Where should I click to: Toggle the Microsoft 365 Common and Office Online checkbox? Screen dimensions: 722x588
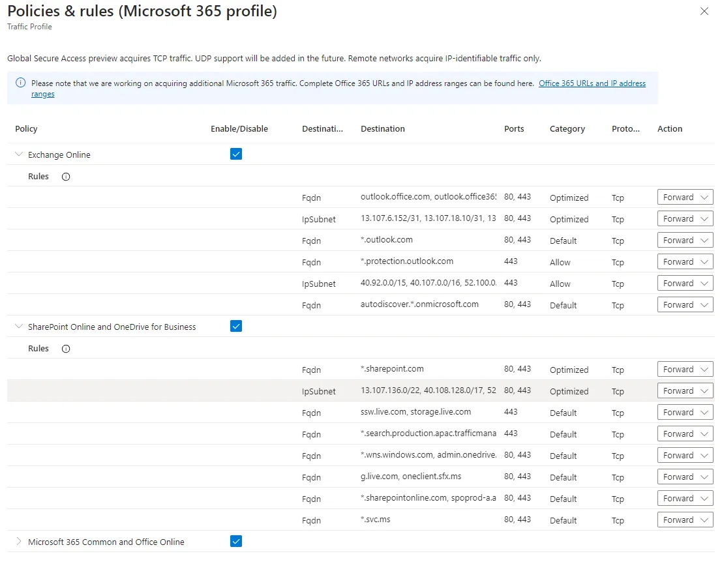click(236, 542)
